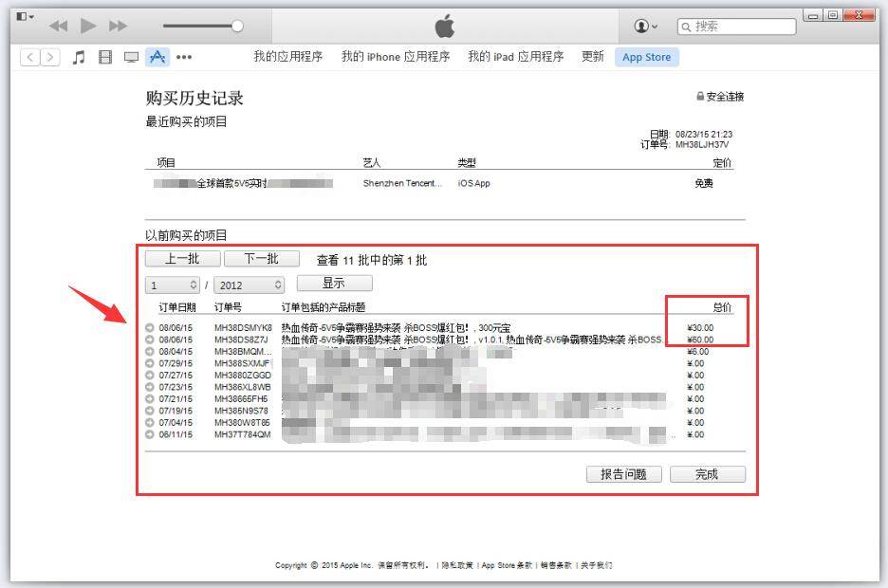Open the TV Shows library icon
This screenshot has width=888, height=588.
(x=131, y=57)
